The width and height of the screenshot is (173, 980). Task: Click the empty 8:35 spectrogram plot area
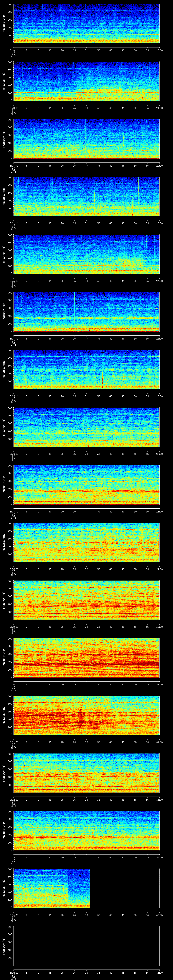[86, 946]
